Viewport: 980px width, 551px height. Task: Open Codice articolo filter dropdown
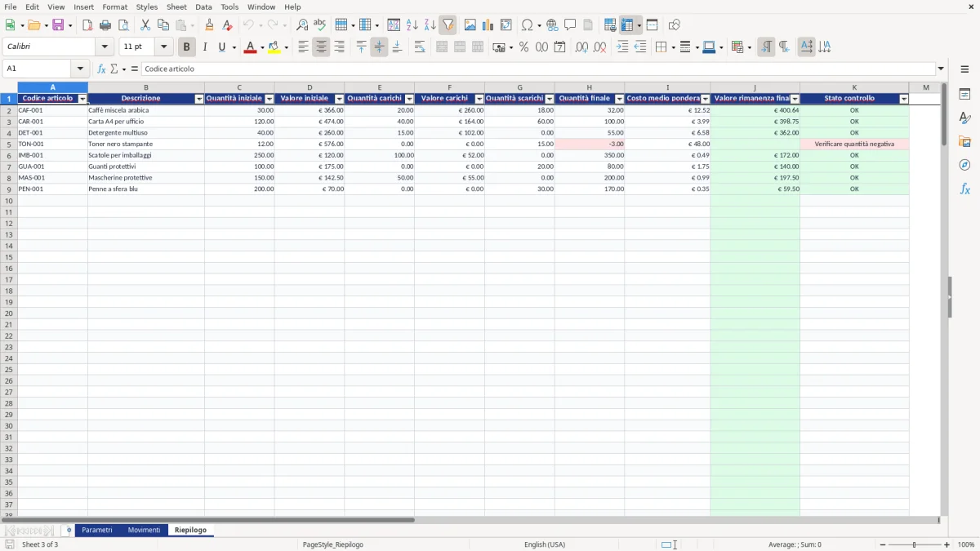point(82,99)
